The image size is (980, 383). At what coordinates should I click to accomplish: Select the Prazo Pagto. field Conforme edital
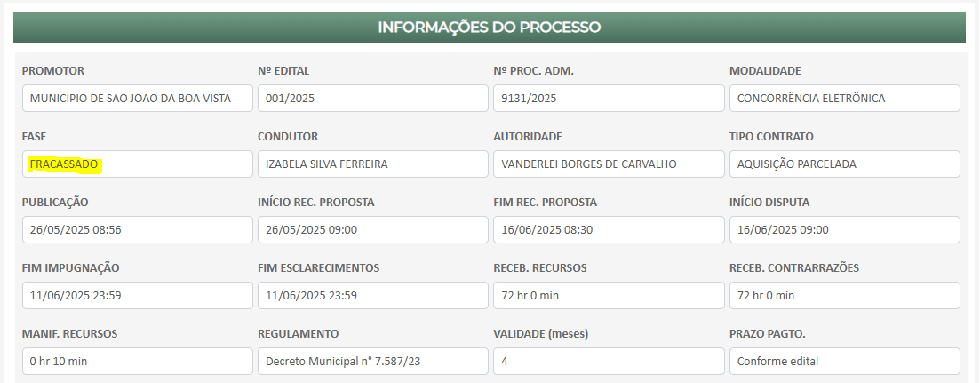click(x=844, y=361)
